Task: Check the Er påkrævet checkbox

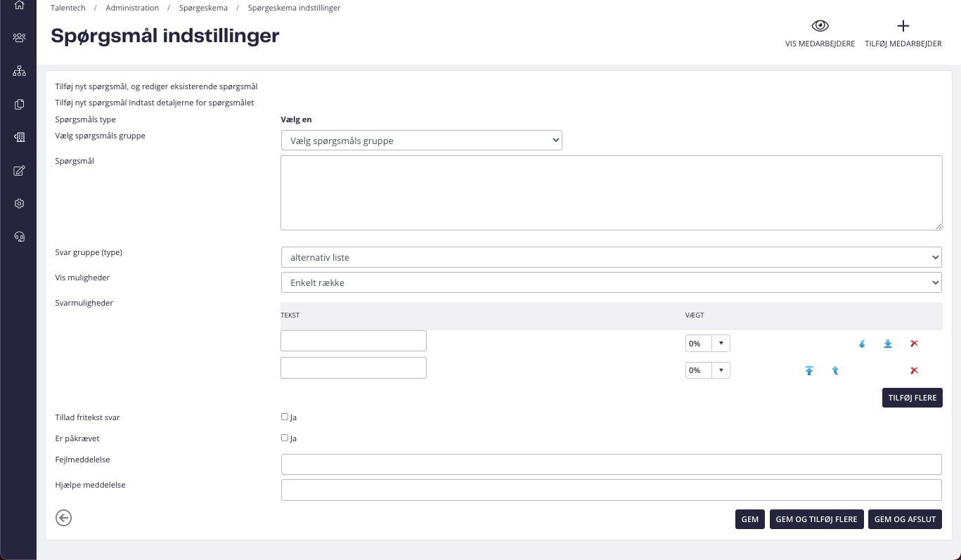Action: point(285,438)
